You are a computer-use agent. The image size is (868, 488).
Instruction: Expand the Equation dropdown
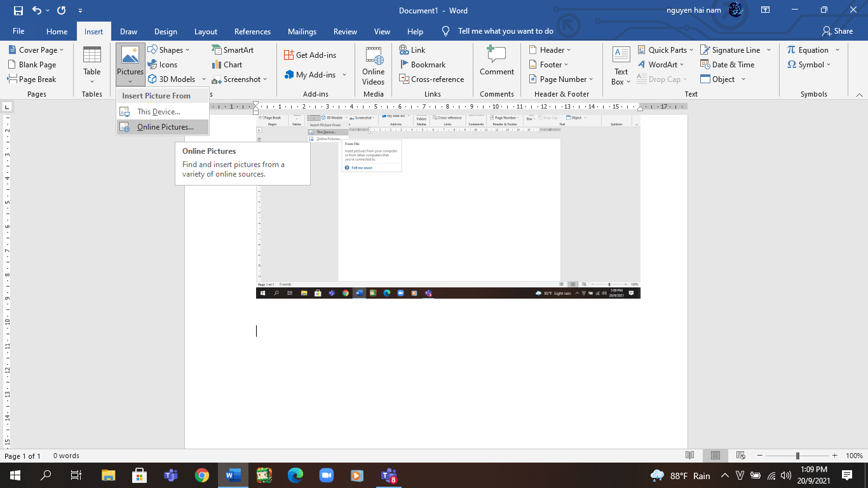coord(837,50)
